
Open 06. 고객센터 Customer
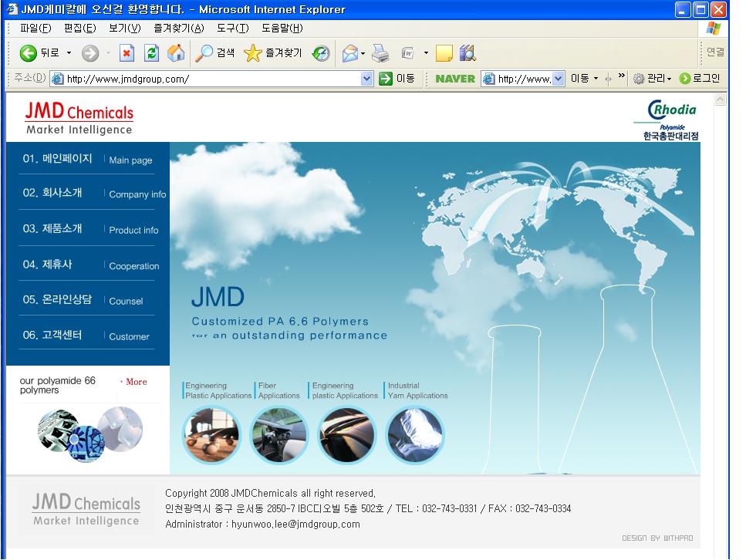pos(86,336)
